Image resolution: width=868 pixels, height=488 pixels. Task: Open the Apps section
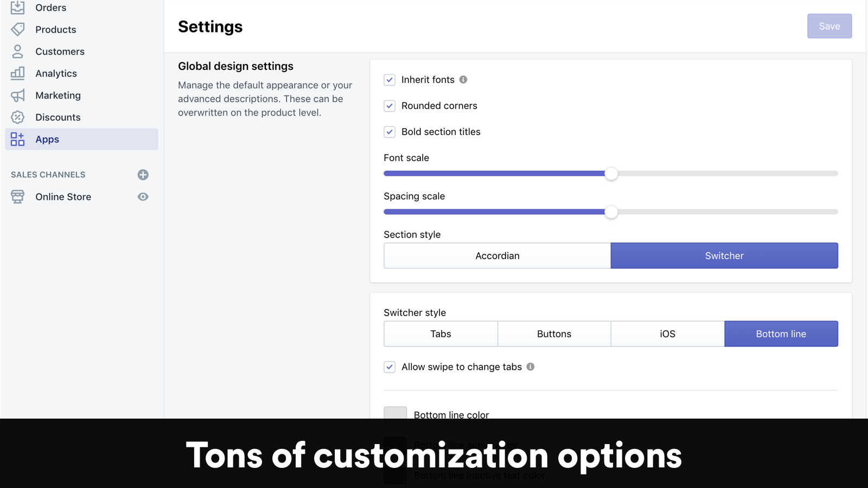[47, 139]
